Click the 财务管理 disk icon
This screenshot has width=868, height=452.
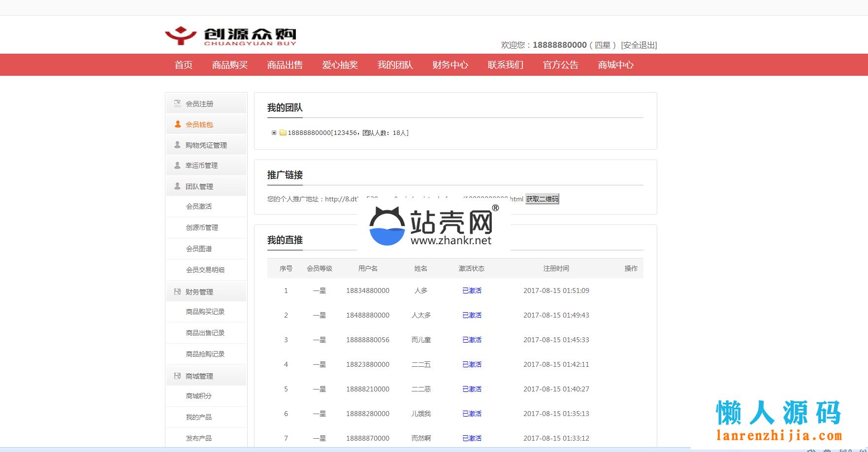coord(178,291)
